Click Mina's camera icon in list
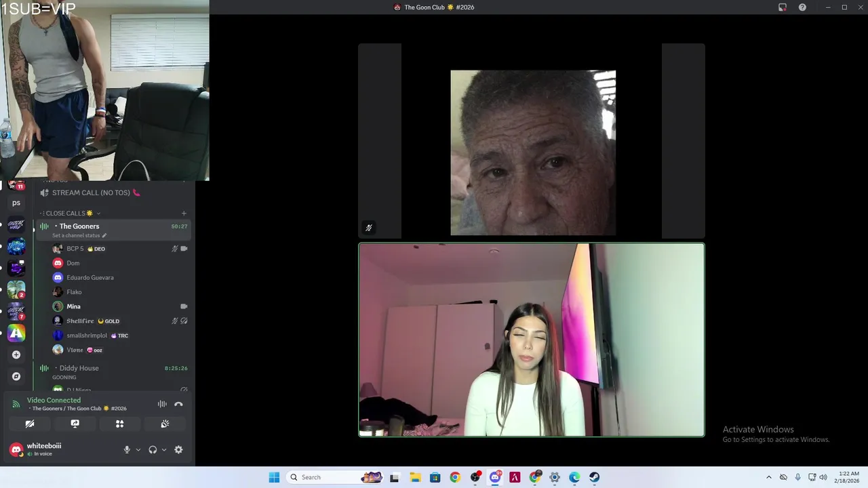 coord(184,306)
